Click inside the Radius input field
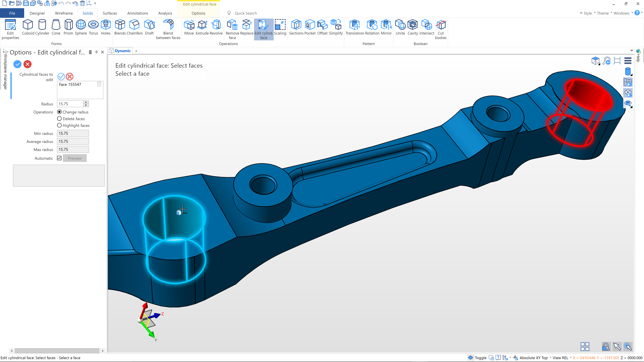Image resolution: width=644 pixels, height=362 pixels. [x=70, y=104]
